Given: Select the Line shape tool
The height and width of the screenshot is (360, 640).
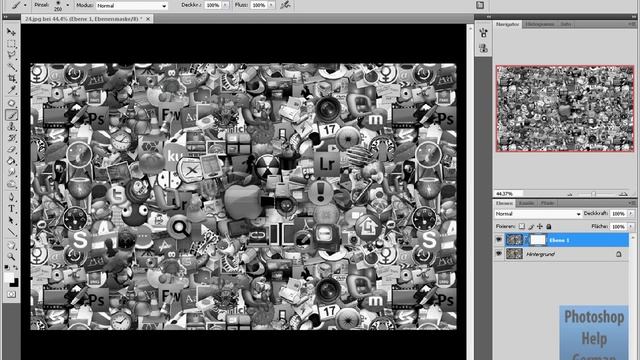Looking at the screenshot, I should [11, 232].
